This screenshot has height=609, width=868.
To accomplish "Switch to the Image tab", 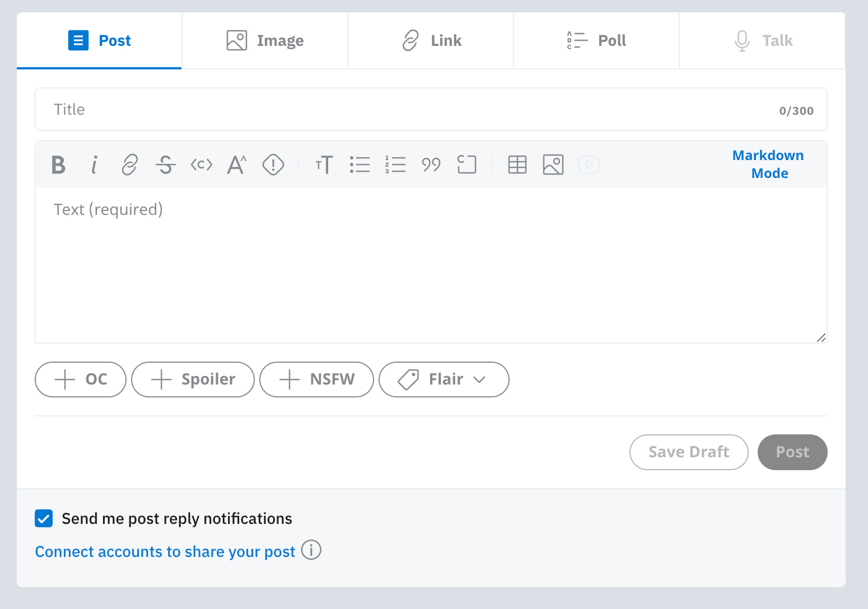I will (x=265, y=41).
